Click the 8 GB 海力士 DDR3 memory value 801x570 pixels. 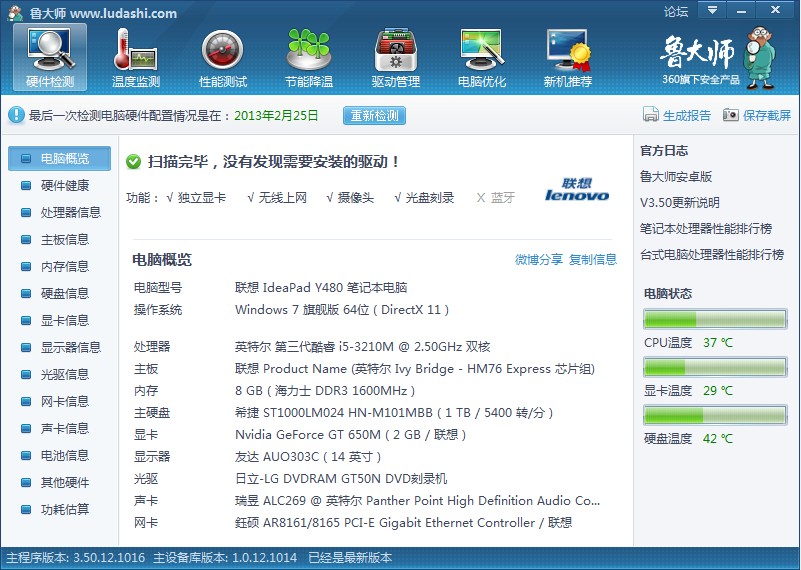tap(325, 391)
